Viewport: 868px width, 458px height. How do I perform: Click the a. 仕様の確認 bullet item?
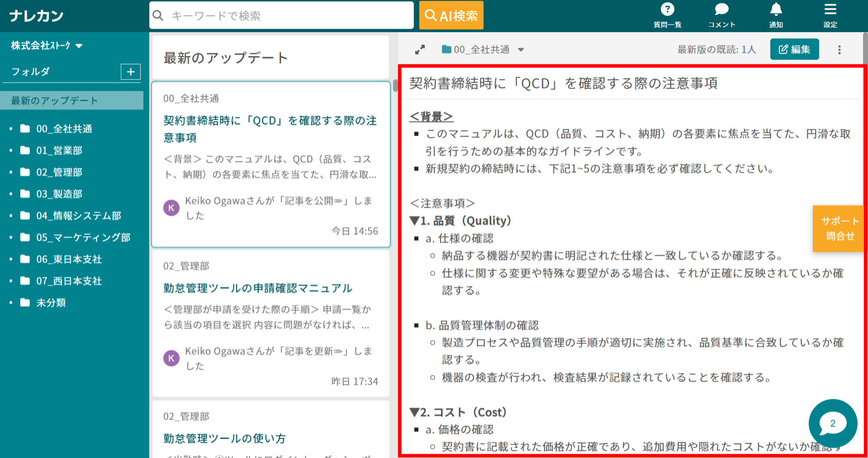pyautogui.click(x=460, y=238)
